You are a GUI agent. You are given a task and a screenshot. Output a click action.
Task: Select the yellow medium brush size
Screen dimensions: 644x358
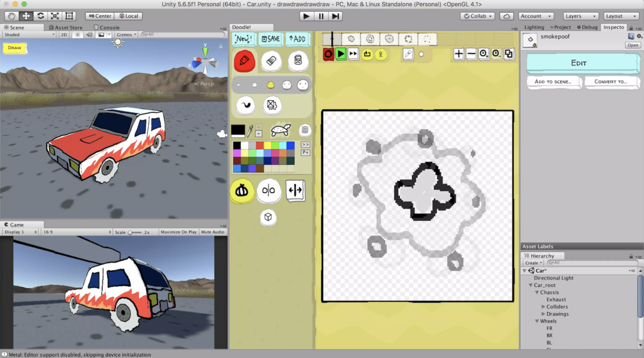coord(270,85)
